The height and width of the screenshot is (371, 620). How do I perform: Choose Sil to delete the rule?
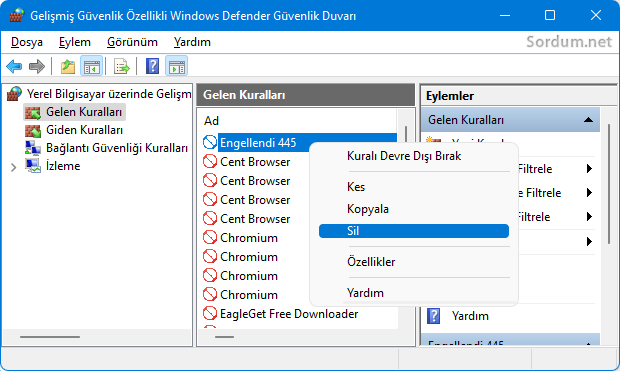tap(414, 231)
